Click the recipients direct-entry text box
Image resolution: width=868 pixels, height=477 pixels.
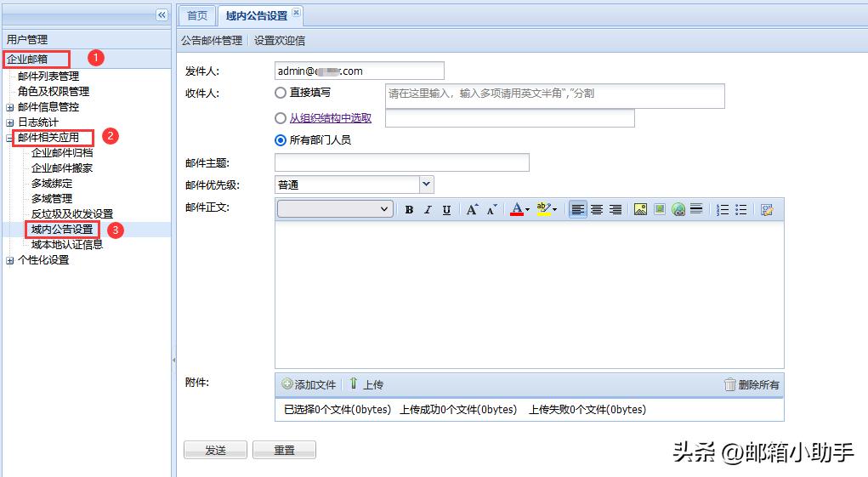click(554, 96)
